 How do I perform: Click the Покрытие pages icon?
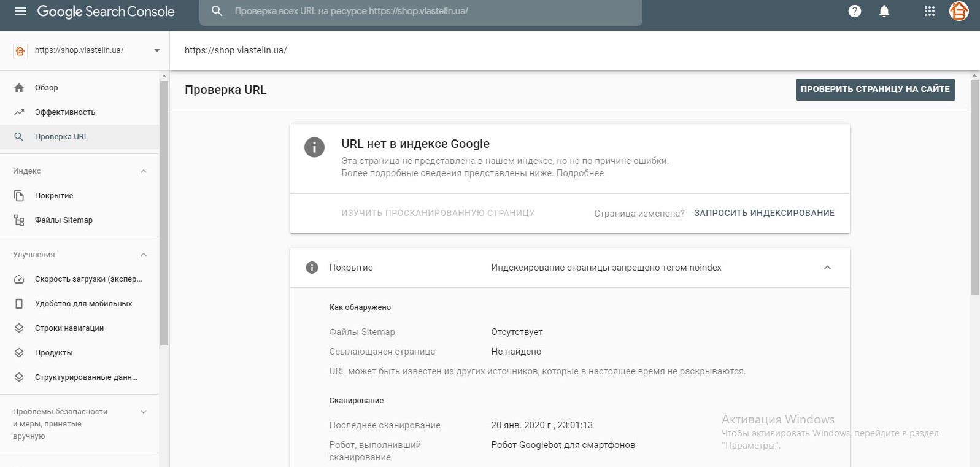point(19,196)
